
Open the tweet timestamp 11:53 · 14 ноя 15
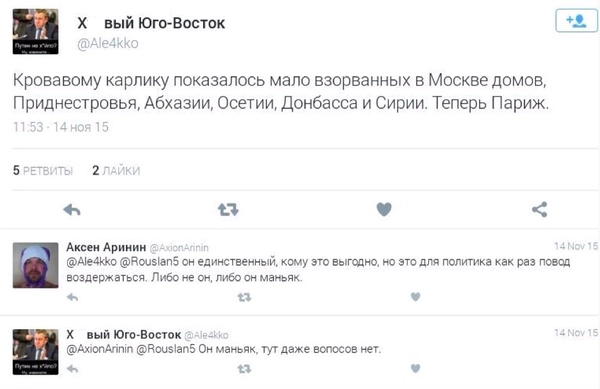coord(61,127)
